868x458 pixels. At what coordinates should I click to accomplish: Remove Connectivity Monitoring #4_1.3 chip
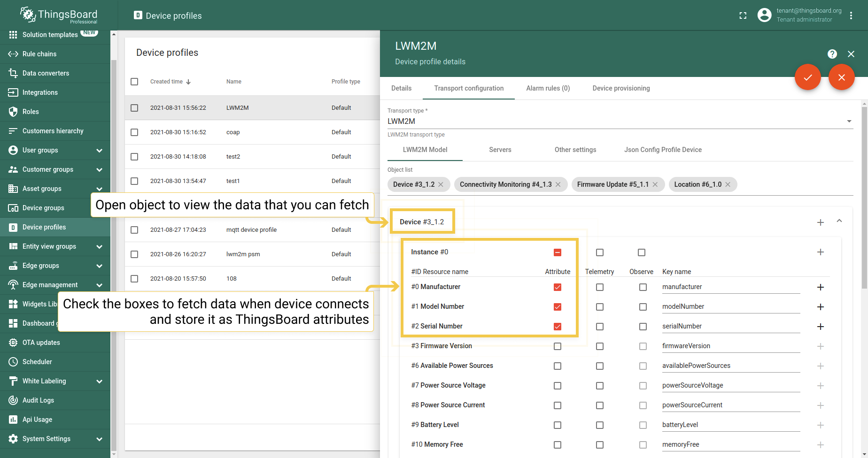(x=558, y=184)
